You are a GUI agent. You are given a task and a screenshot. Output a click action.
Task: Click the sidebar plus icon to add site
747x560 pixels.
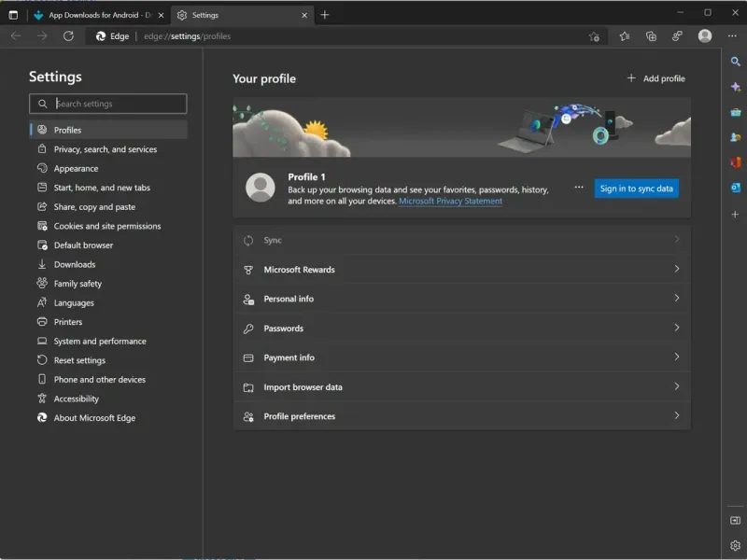[x=735, y=215]
